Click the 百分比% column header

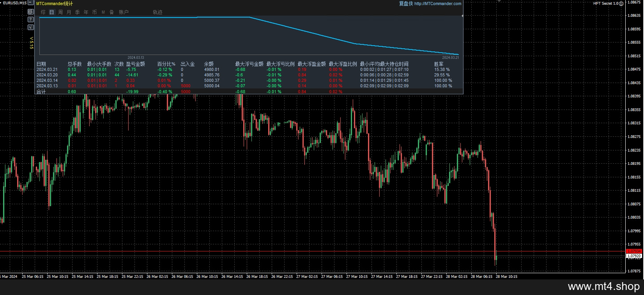tap(166, 64)
